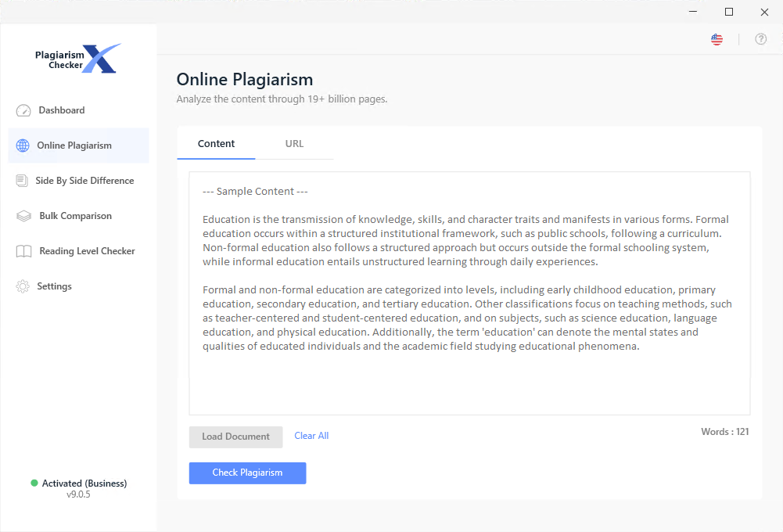Click the 'Analyze the content through 19+ billion pages' subtitle

[282, 99]
